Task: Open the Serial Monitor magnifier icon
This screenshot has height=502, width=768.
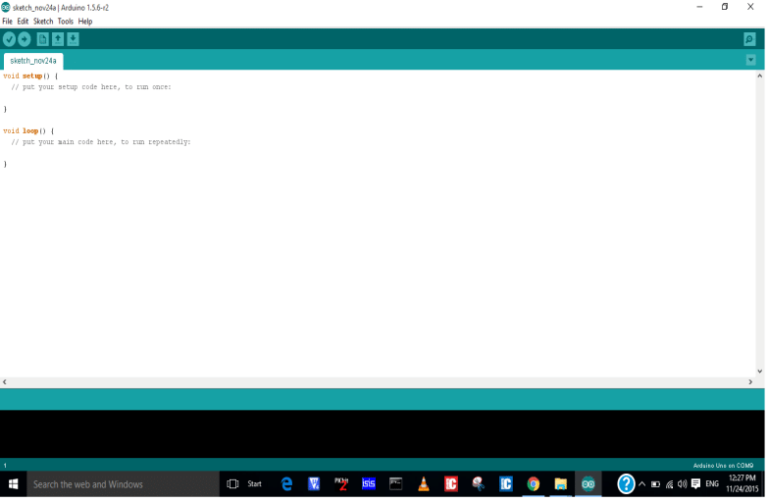Action: [749, 39]
